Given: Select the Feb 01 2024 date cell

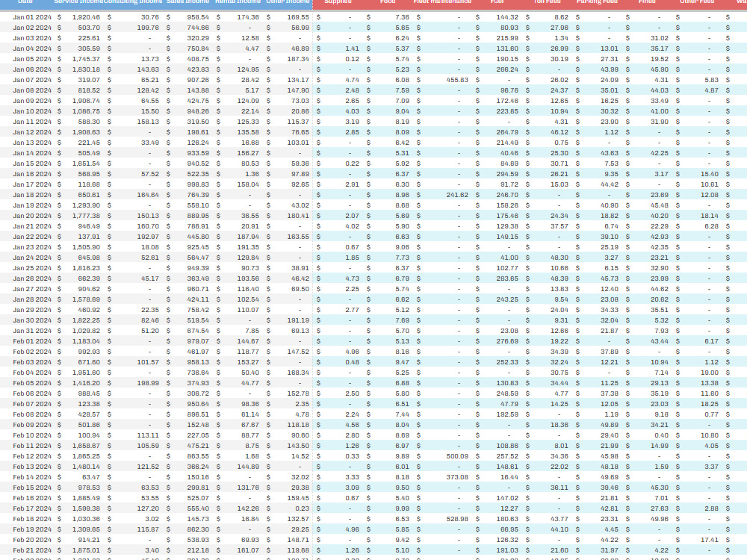Looking at the screenshot, I should point(32,342).
